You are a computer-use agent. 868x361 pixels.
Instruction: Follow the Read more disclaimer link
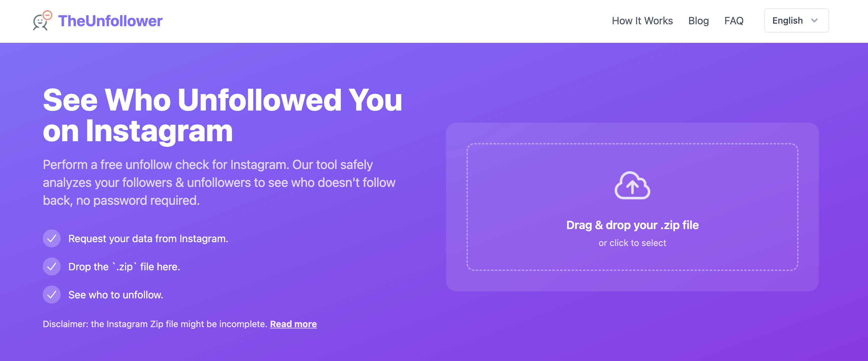tap(293, 324)
